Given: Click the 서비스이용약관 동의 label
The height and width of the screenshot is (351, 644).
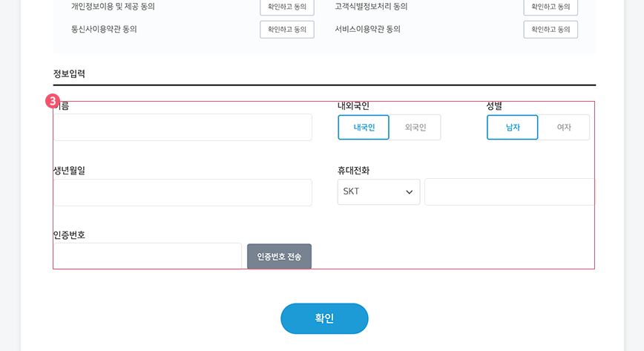Looking at the screenshot, I should pyautogui.click(x=367, y=29).
